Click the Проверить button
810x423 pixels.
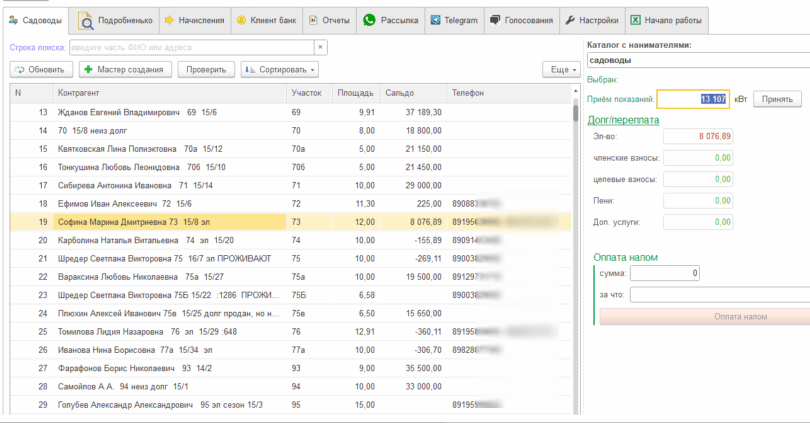coord(205,69)
